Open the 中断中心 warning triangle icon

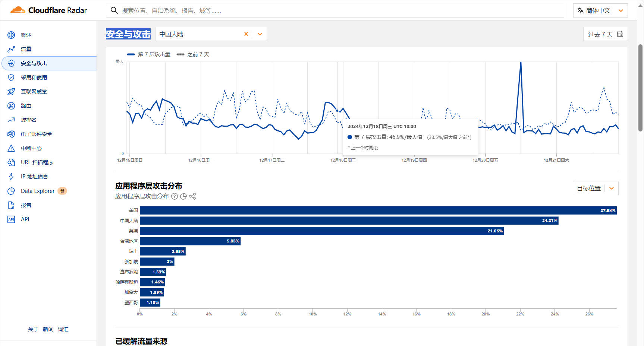click(x=11, y=148)
